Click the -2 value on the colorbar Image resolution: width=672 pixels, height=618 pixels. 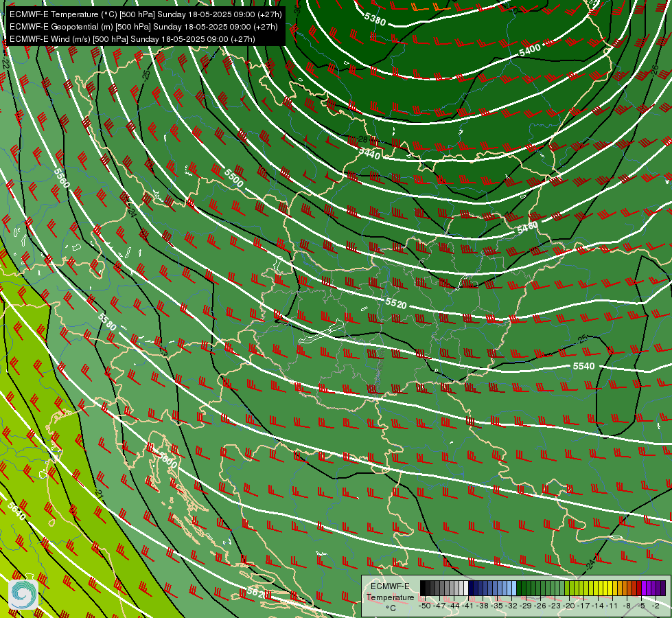[656, 606]
